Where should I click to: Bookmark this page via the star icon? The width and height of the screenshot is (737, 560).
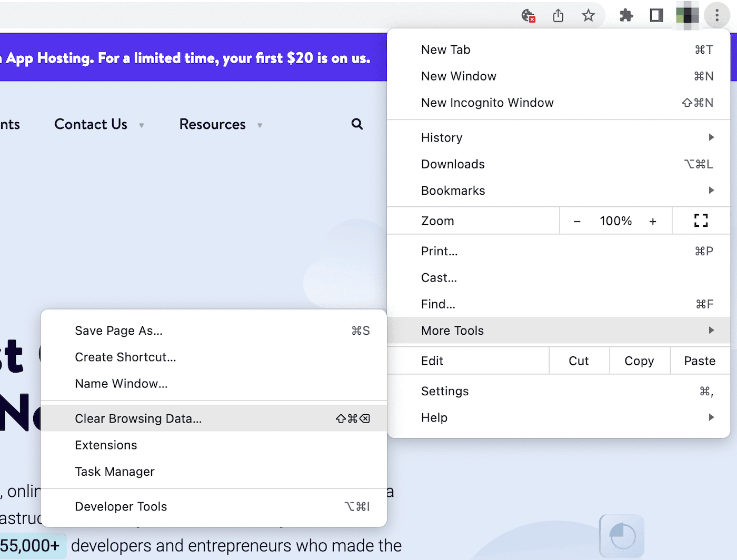pyautogui.click(x=588, y=15)
